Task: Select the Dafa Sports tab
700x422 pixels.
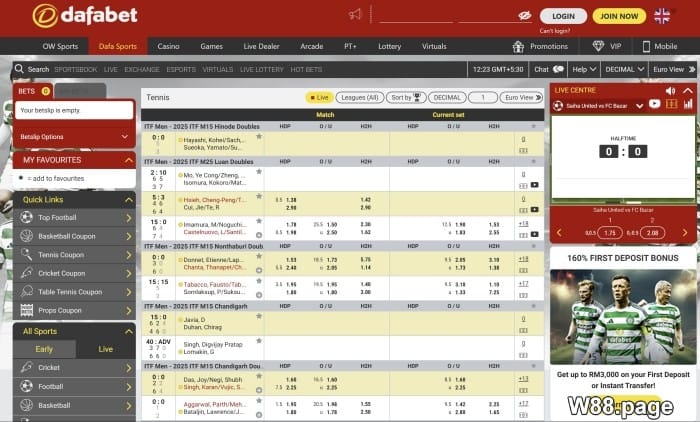Action: coord(117,46)
